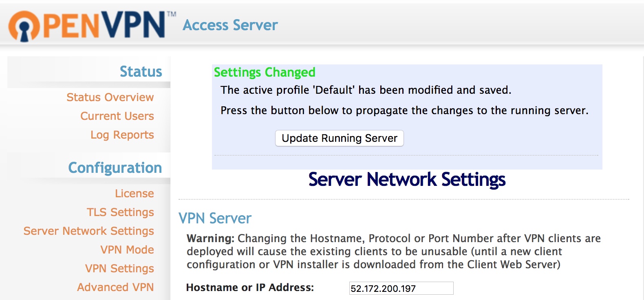Go to TLS Settings
Image resolution: width=644 pixels, height=300 pixels.
[x=120, y=212]
